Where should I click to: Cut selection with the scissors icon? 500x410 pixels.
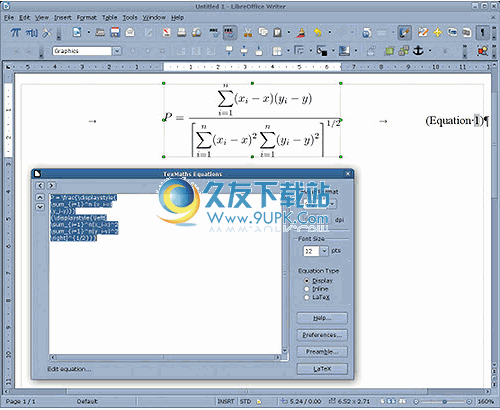point(248,33)
